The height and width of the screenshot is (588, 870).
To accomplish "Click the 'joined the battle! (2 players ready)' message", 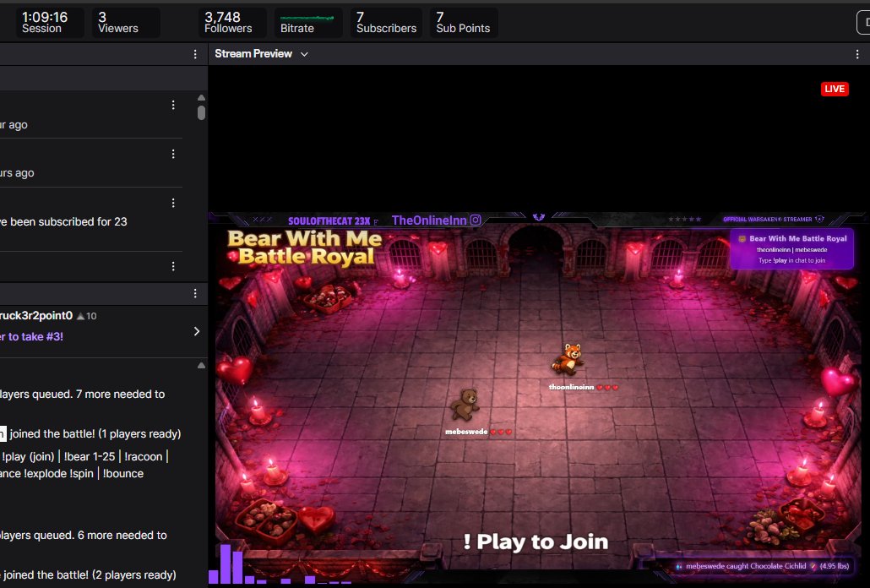I will (x=89, y=574).
